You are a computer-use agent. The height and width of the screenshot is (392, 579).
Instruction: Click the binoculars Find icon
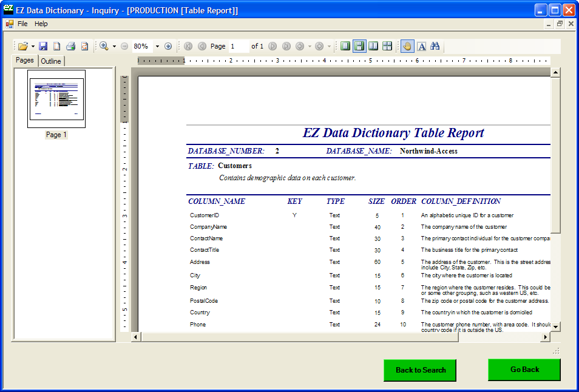[x=435, y=46]
